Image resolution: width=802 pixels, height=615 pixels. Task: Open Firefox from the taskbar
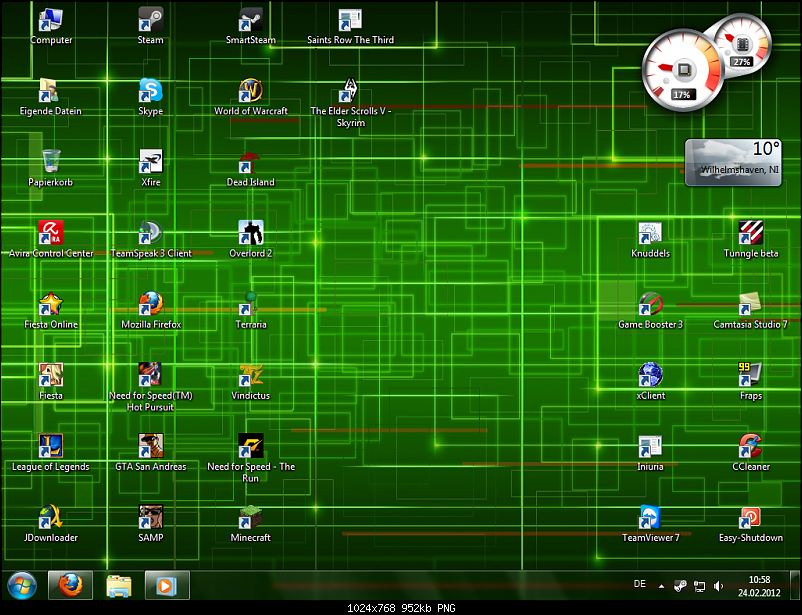(x=71, y=585)
